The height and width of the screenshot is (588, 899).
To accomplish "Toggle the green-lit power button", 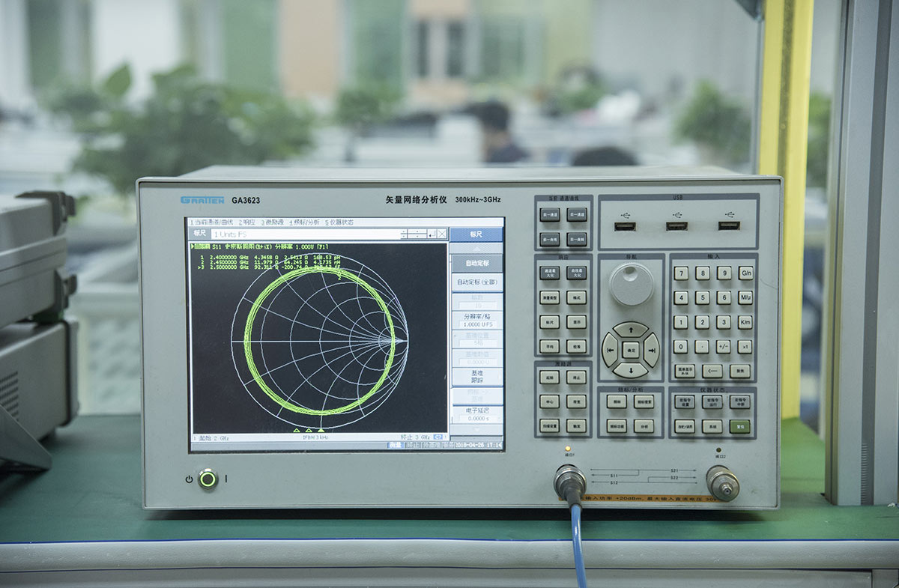I will (208, 478).
